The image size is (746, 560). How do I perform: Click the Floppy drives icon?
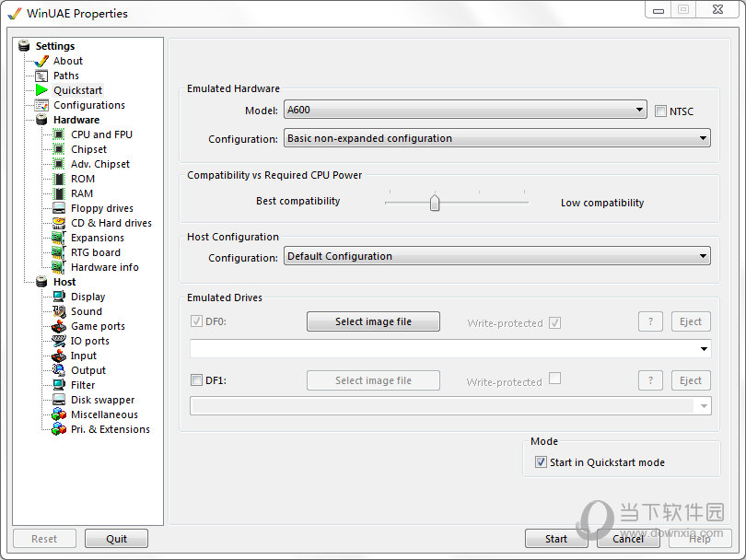(59, 208)
